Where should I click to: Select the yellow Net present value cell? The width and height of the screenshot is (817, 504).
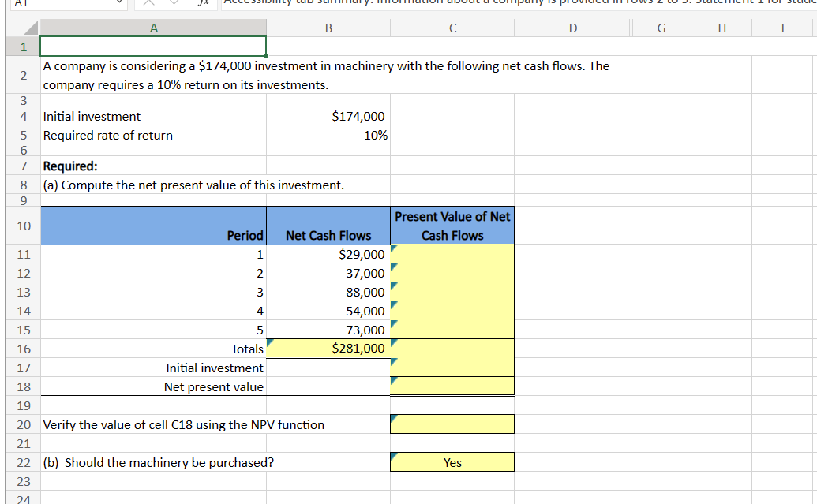(452, 386)
